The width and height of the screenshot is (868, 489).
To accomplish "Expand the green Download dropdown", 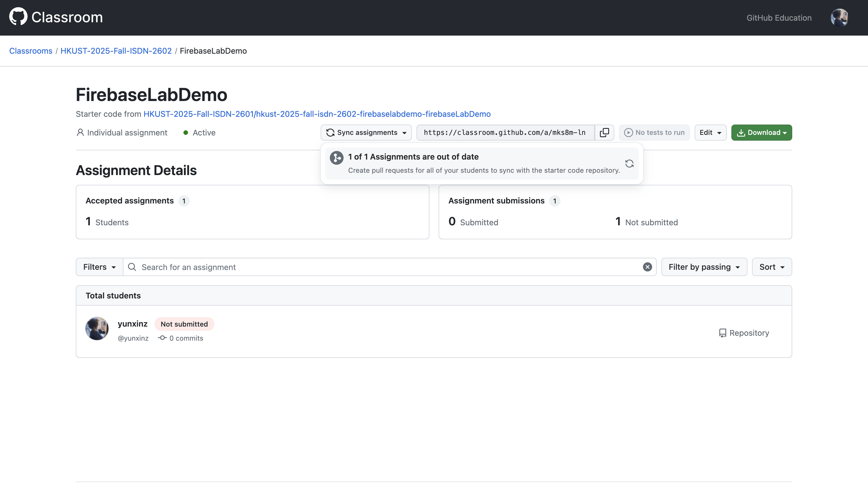I will pyautogui.click(x=761, y=132).
